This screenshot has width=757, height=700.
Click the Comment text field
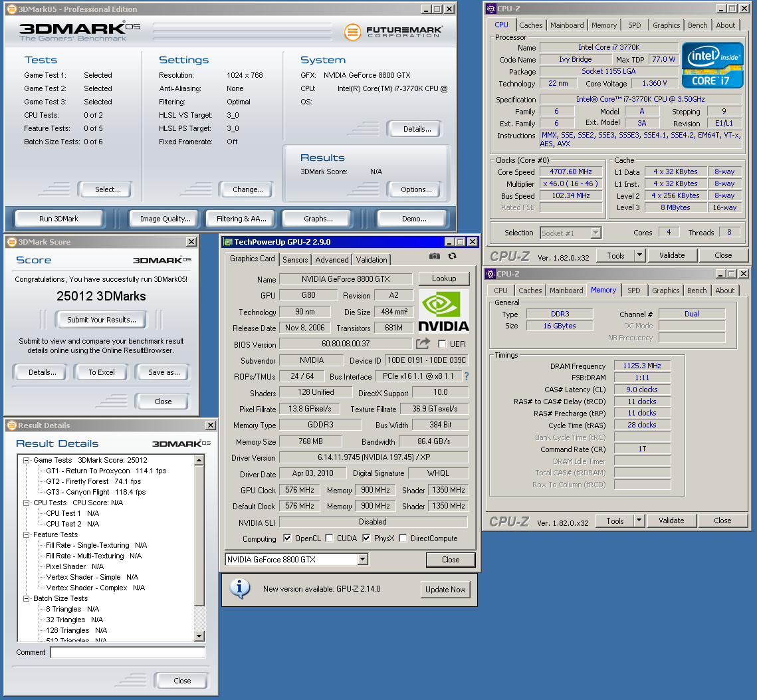coord(128,653)
